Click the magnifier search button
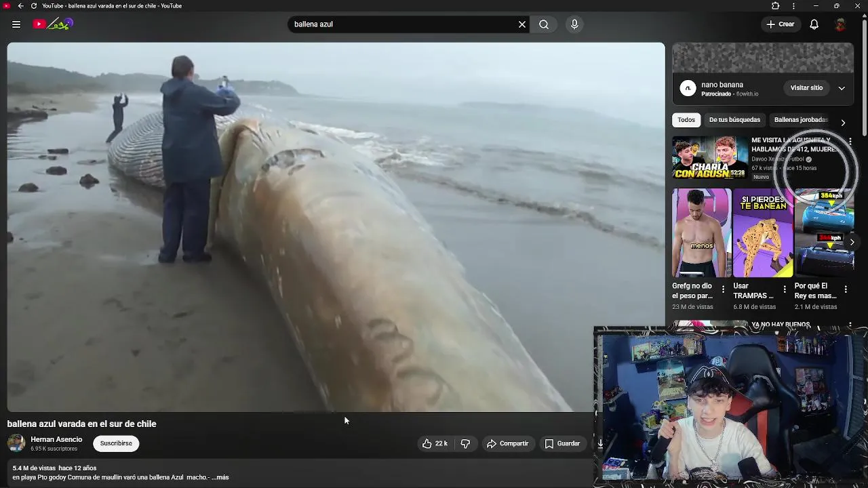 tap(544, 24)
